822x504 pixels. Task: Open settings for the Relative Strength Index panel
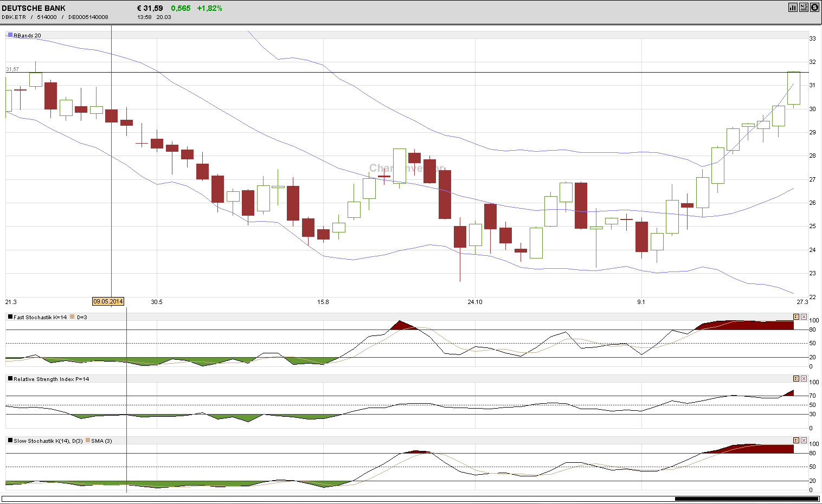coord(796,378)
